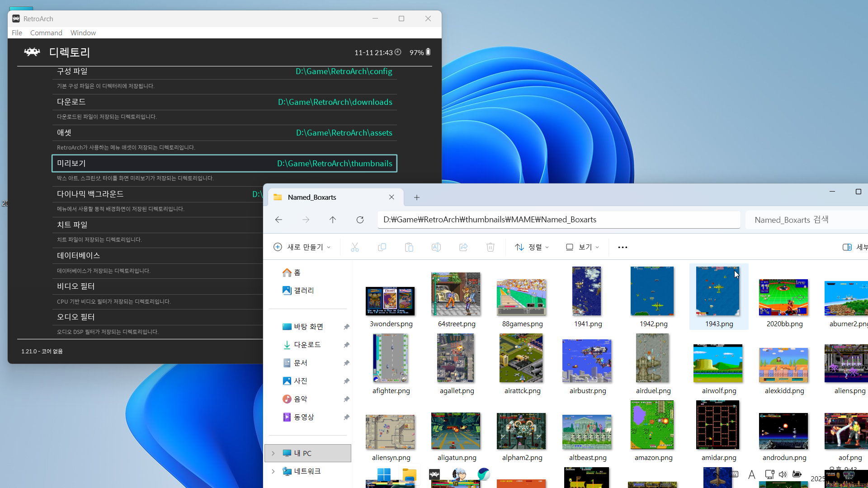
Task: Click the RetroArch invader logo icon
Action: (32, 52)
